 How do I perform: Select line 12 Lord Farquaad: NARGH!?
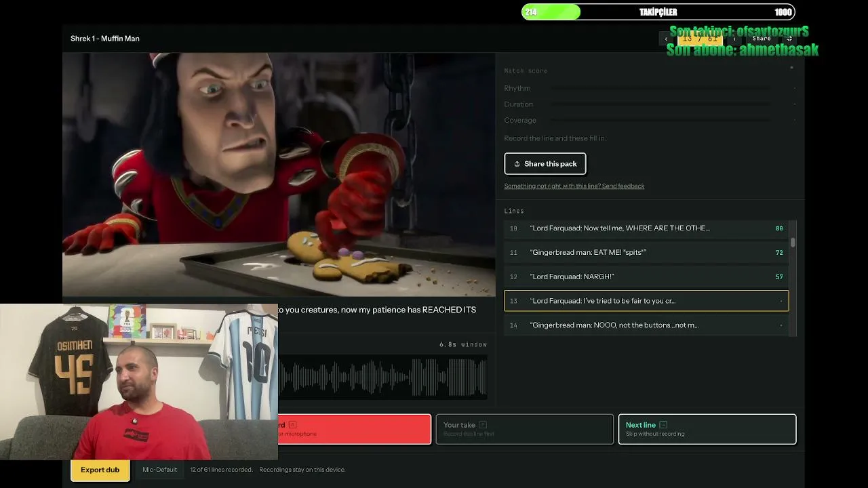click(x=646, y=277)
